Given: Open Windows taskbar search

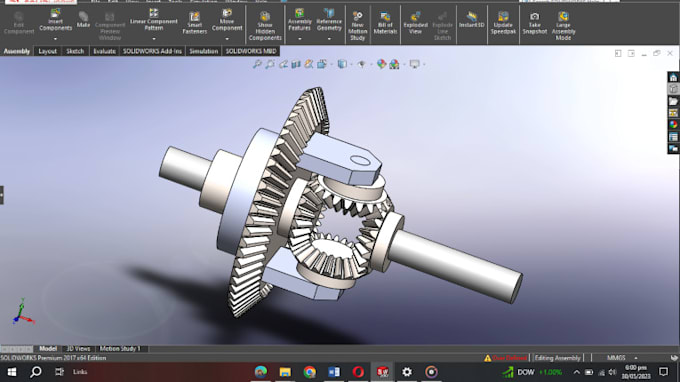Looking at the screenshot, I should point(36,372).
